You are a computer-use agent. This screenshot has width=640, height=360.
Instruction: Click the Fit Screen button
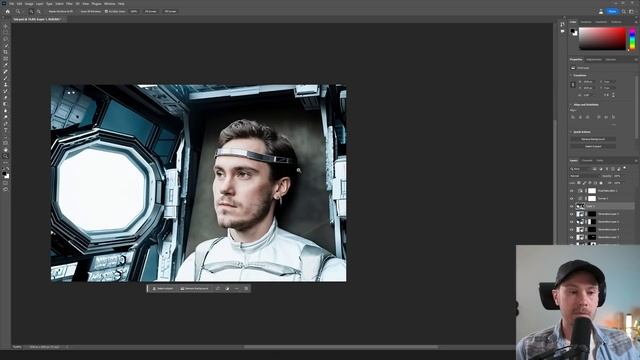151,11
